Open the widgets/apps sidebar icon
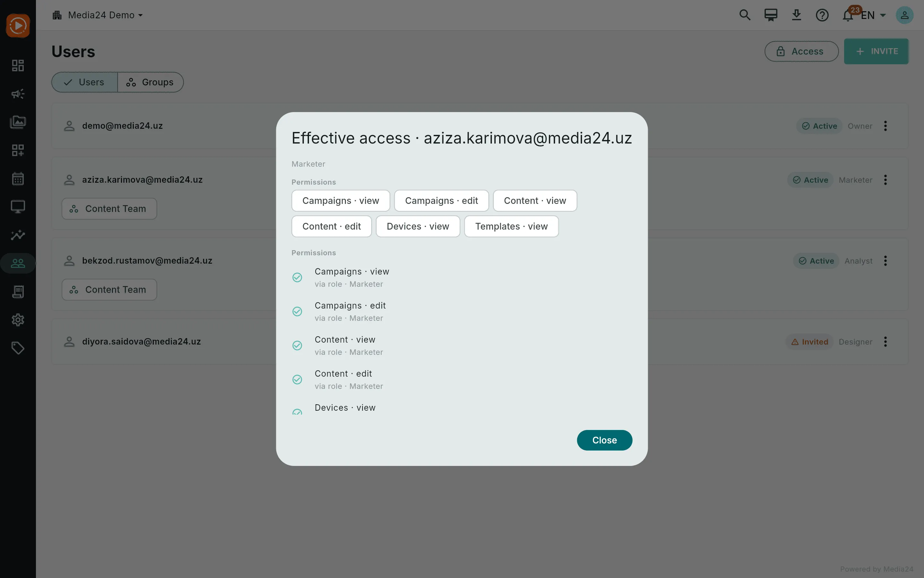Viewport: 924px width, 578px height. click(x=18, y=150)
